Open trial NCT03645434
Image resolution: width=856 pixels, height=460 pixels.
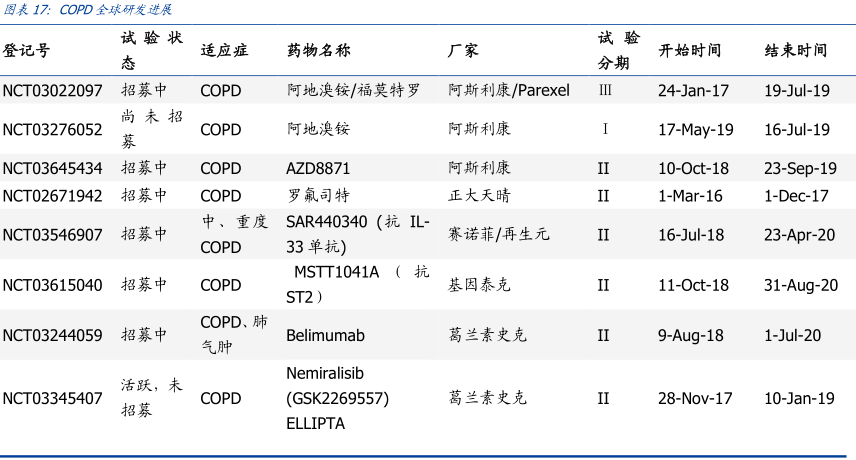(52, 168)
